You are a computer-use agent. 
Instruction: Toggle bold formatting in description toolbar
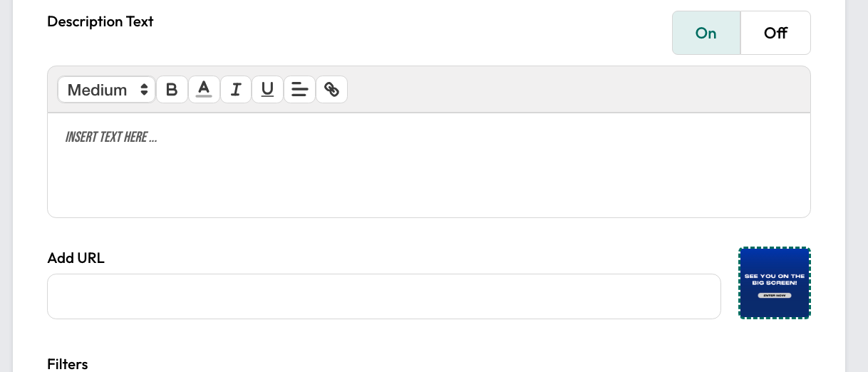pos(172,90)
